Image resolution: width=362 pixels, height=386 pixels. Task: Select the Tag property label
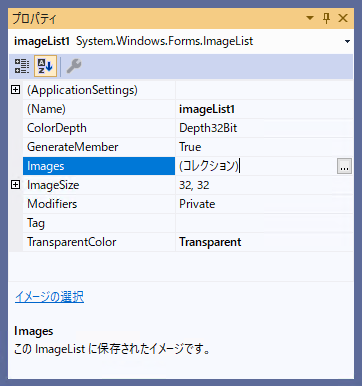(x=99, y=223)
